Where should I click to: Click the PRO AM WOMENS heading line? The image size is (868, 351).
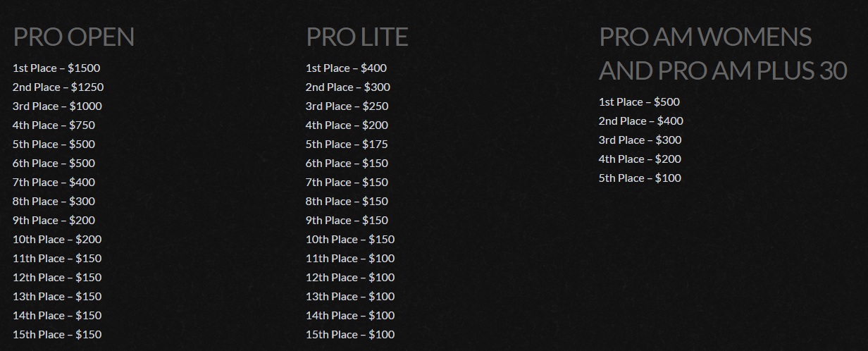coord(705,37)
